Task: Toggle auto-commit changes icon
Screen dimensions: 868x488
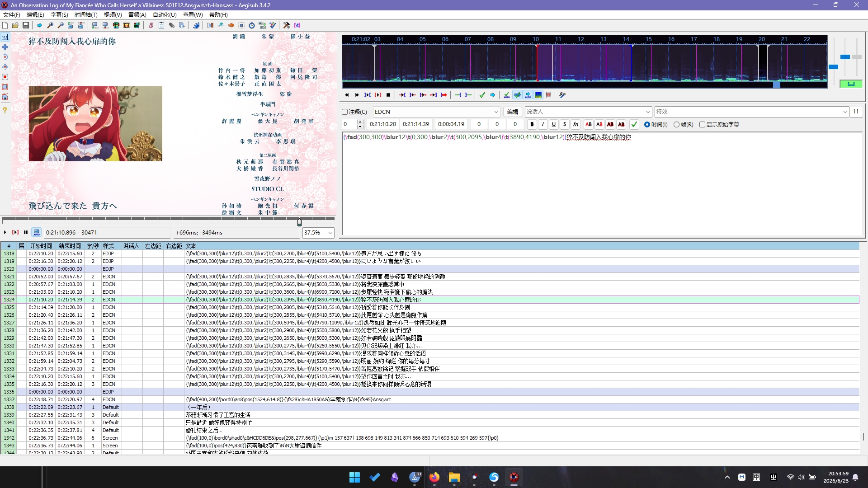Action: coord(507,95)
